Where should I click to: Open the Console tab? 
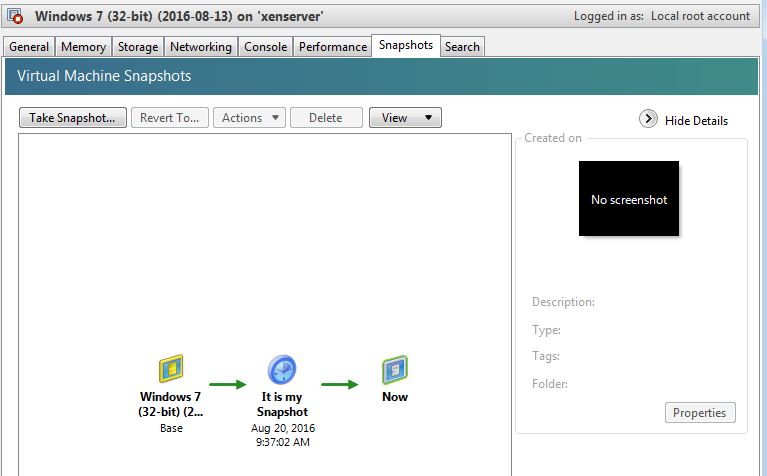click(x=266, y=47)
